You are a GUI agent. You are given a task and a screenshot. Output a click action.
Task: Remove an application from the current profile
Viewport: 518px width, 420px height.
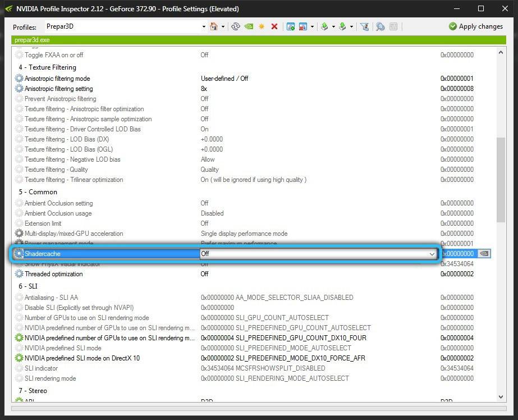pos(303,26)
